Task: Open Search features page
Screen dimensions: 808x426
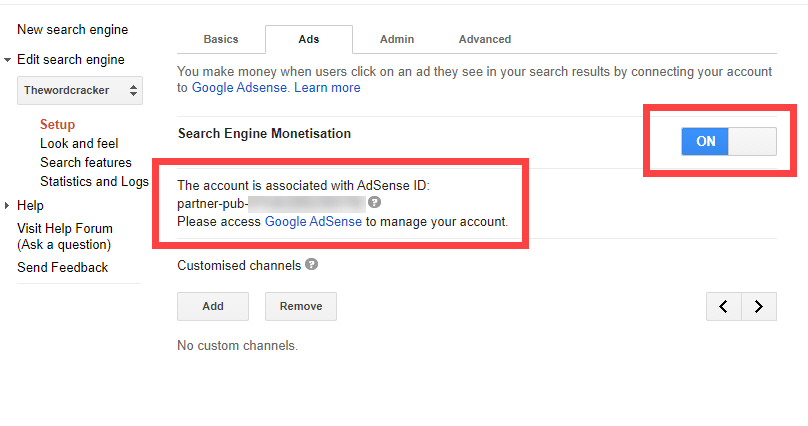Action: (86, 162)
